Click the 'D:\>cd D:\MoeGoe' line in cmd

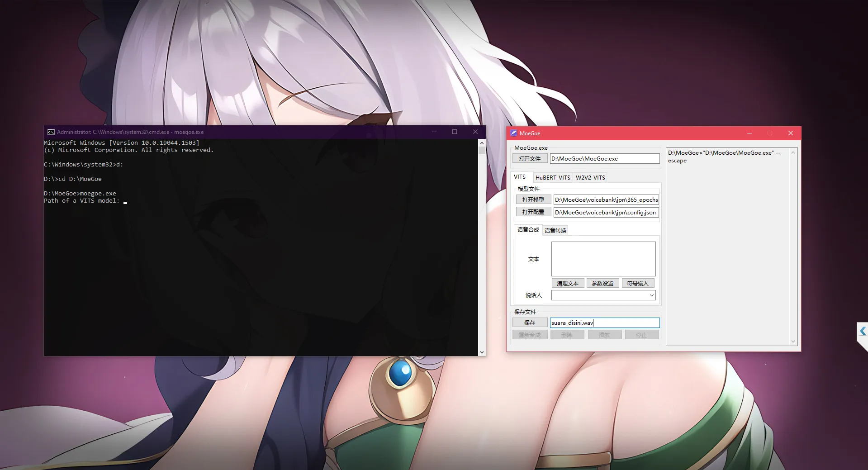point(73,179)
